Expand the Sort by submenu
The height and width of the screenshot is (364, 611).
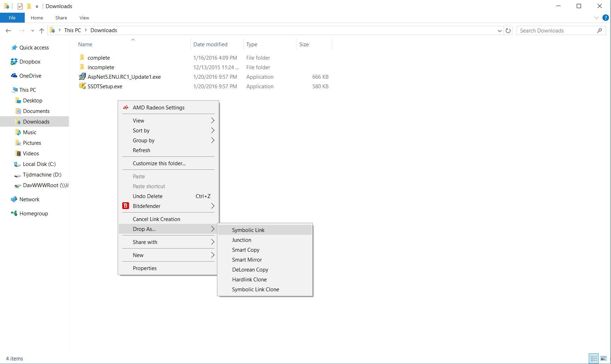pyautogui.click(x=168, y=131)
